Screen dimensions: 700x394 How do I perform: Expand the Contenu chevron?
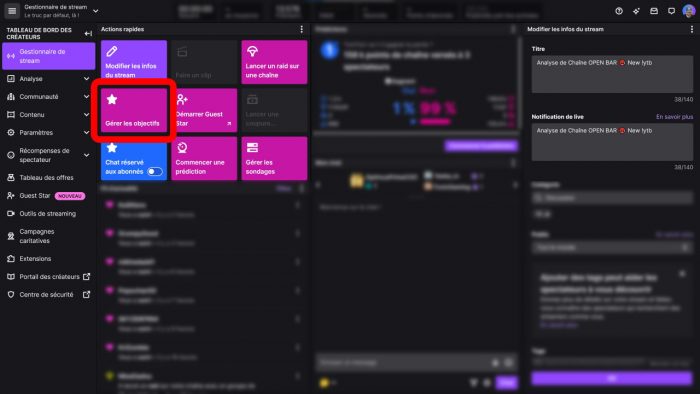pos(86,115)
